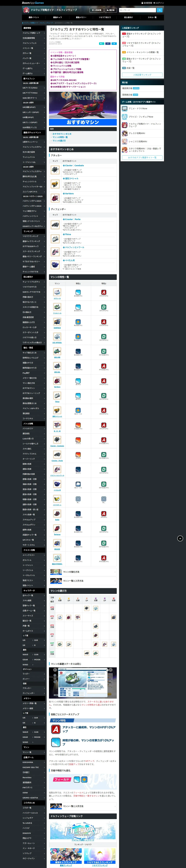Open イベント一覧 sidebar item
This screenshot has width=186, height=868.
tap(34, 48)
